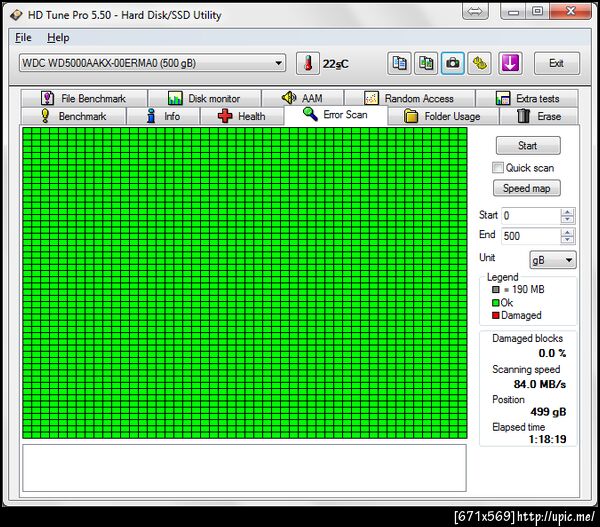Click the Exit button
This screenshot has width=600, height=527.
point(557,63)
